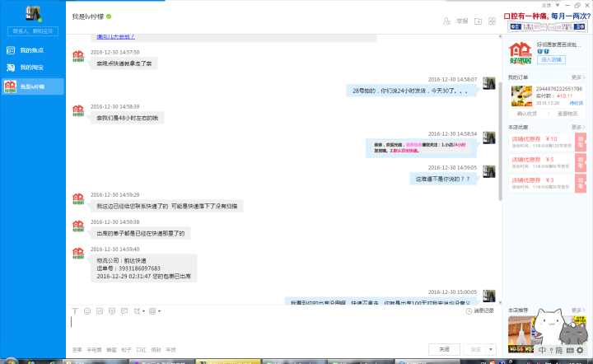Click inside the message input box
The image size is (593, 364).
pyautogui.click(x=283, y=329)
